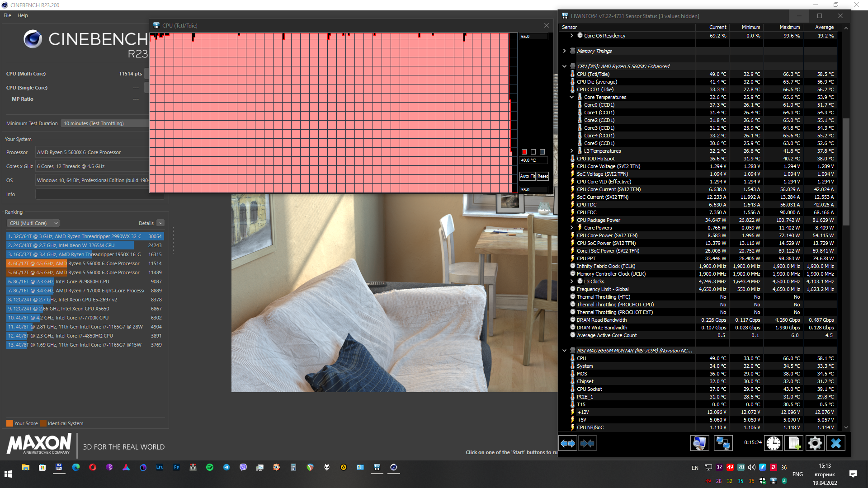
Task: Expand the Memory Timings section
Action: click(565, 51)
